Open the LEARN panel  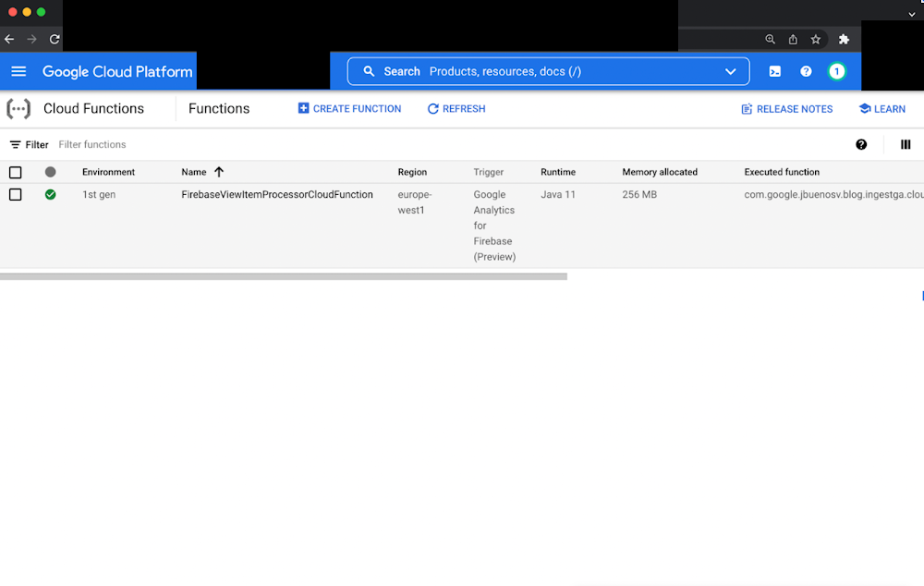(882, 109)
